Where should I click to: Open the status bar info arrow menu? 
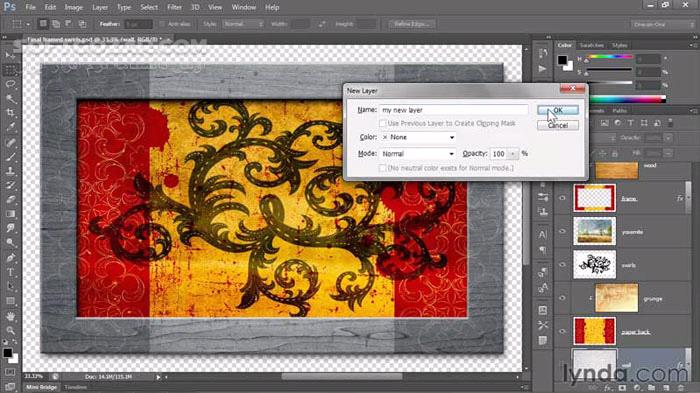pos(158,377)
